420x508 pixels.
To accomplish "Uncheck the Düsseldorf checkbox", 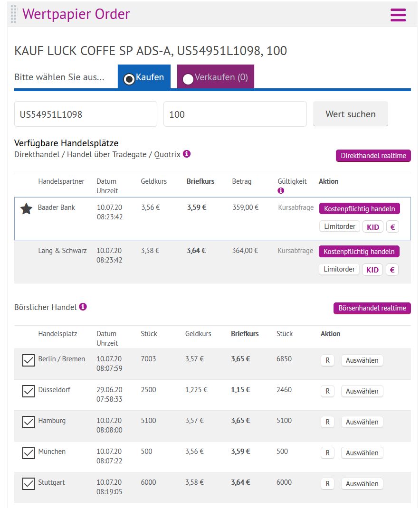I will pyautogui.click(x=29, y=391).
